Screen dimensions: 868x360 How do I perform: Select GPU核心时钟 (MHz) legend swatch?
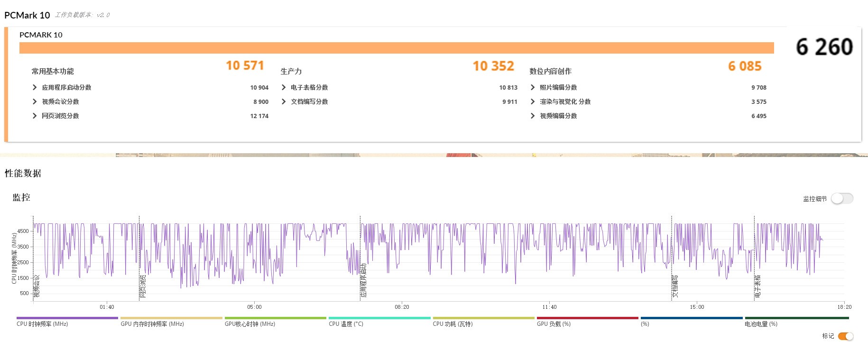(x=276, y=318)
